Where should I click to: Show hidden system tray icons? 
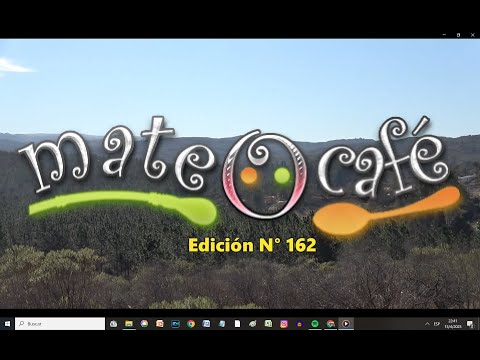coord(427,324)
